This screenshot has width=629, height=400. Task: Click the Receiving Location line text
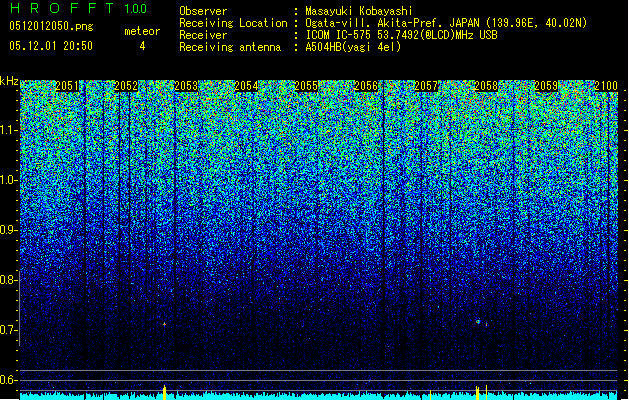pos(446,23)
